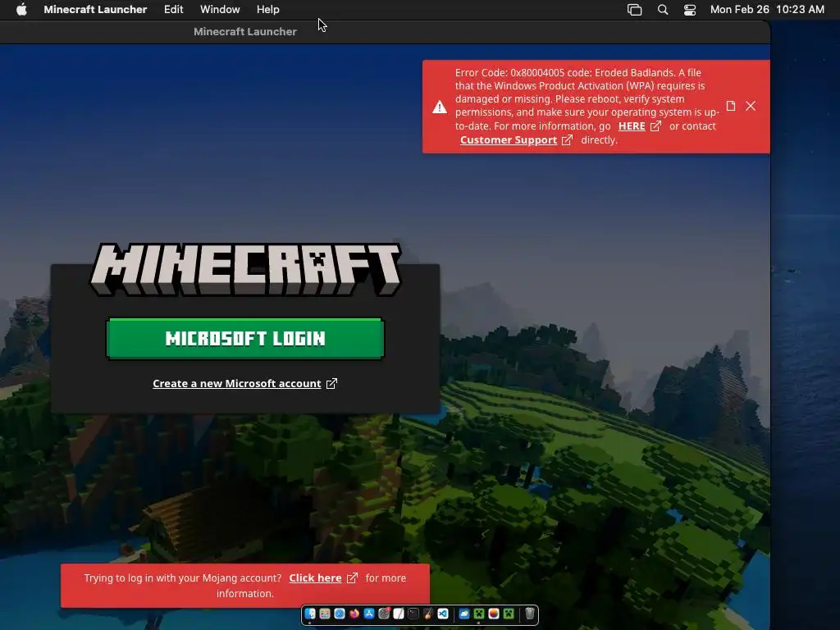Image resolution: width=840 pixels, height=630 pixels.
Task: Open App Store from the dock
Action: pyautogui.click(x=369, y=614)
